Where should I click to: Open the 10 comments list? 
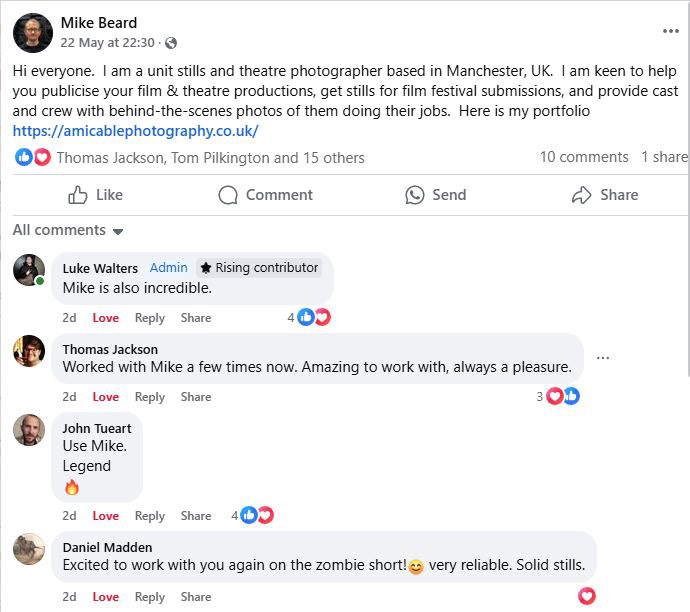pyautogui.click(x=584, y=157)
